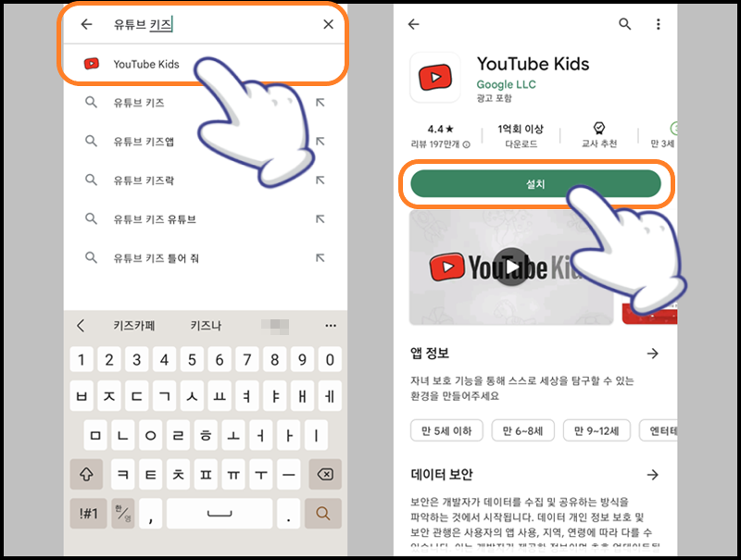Tap the period key on keyboard
The height and width of the screenshot is (560, 741).
pos(289,513)
